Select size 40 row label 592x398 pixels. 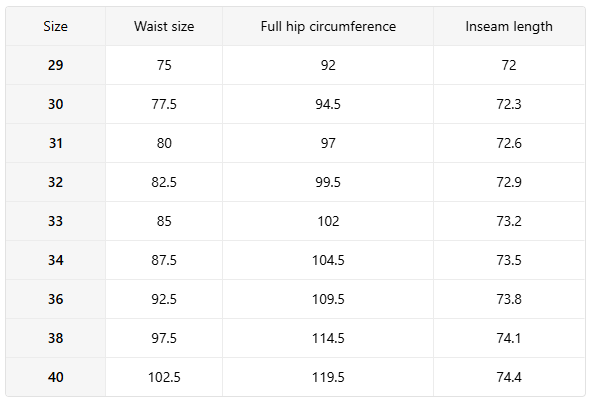point(56,377)
